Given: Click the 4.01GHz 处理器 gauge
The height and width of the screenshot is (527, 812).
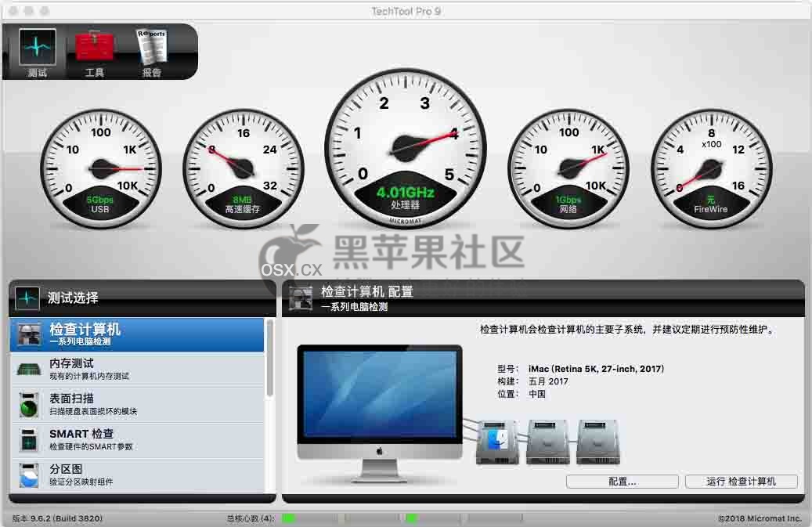Looking at the screenshot, I should pyautogui.click(x=406, y=149).
